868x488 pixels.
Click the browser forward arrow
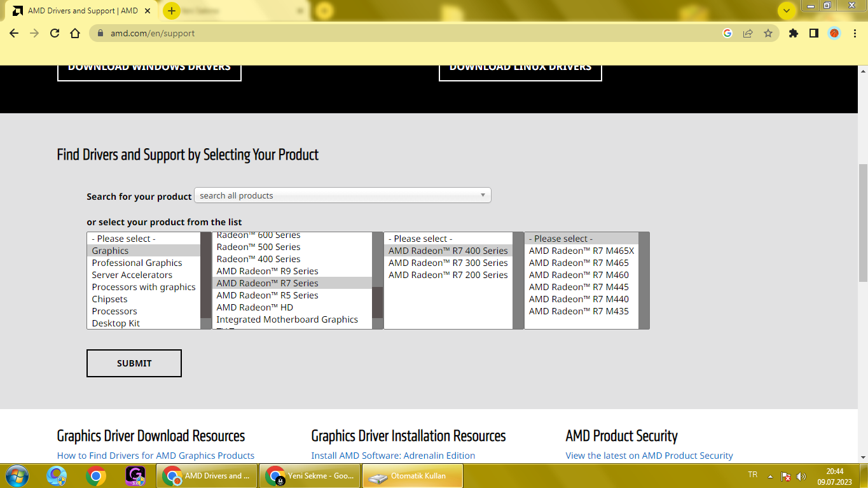click(x=34, y=33)
